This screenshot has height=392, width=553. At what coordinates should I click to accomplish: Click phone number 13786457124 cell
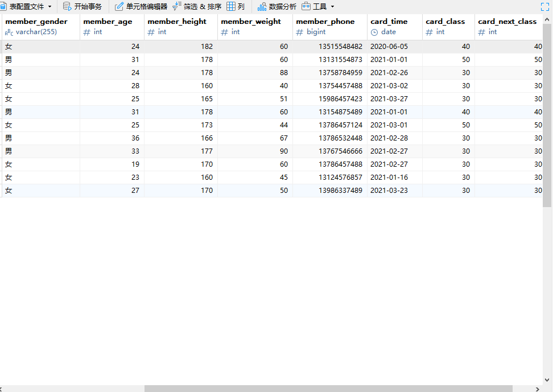pyautogui.click(x=330, y=125)
